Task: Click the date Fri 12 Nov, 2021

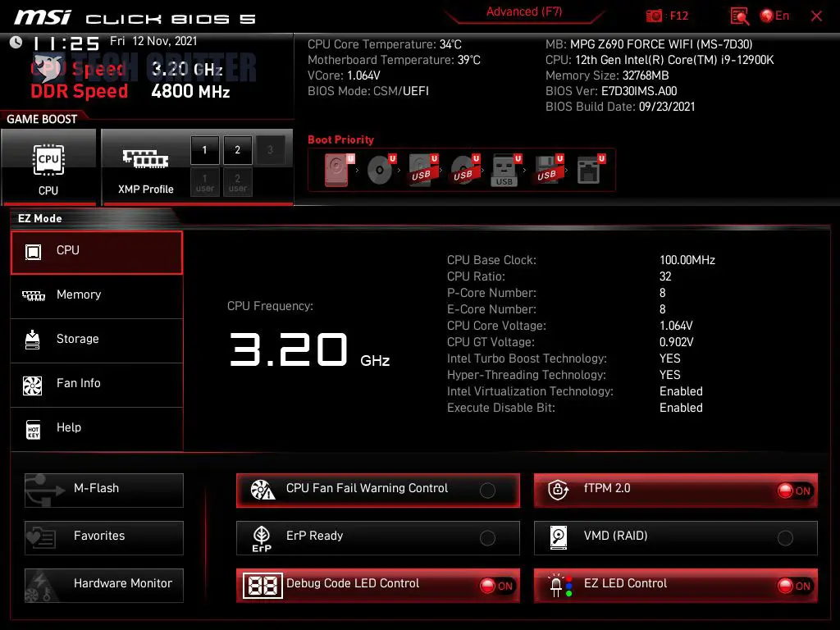Action: [153, 41]
